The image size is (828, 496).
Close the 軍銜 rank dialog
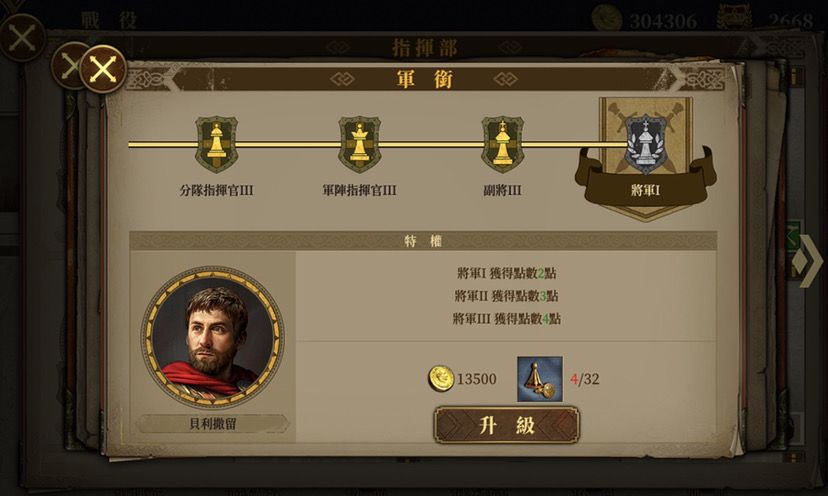(x=103, y=69)
